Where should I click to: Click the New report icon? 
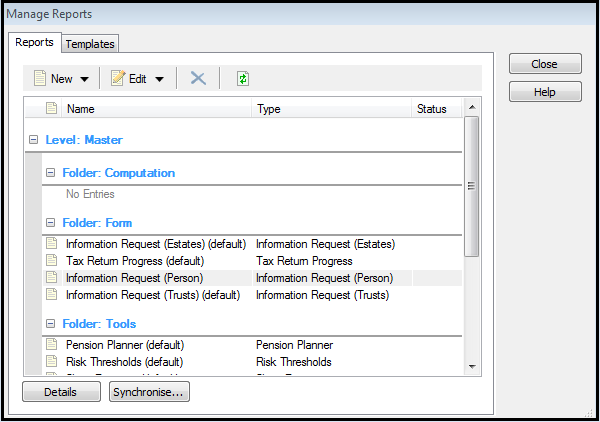point(40,79)
